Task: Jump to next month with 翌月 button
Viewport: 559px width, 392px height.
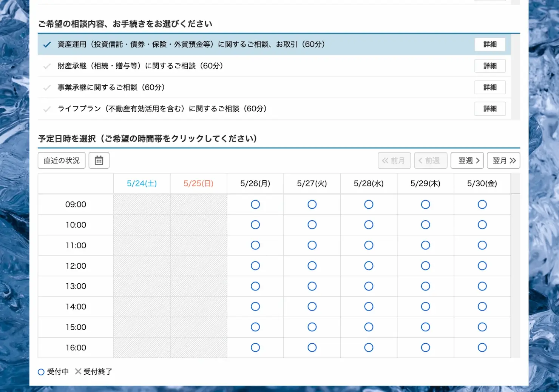Action: 503,160
